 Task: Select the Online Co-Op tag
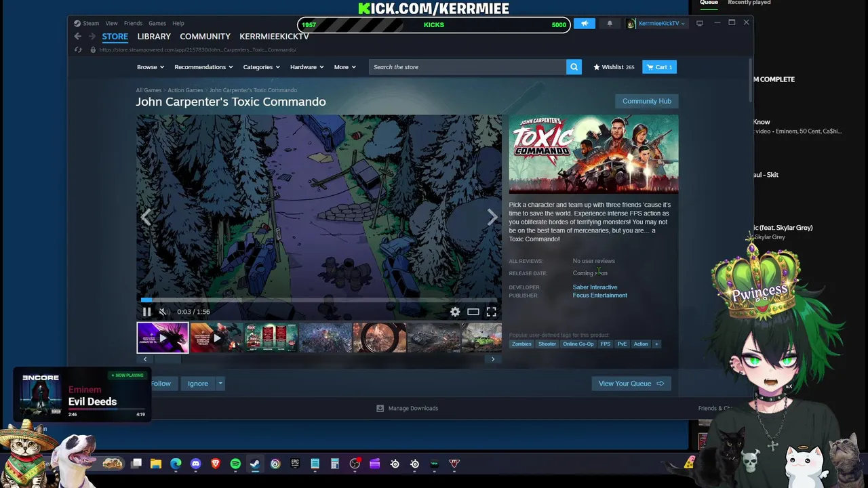coord(578,344)
